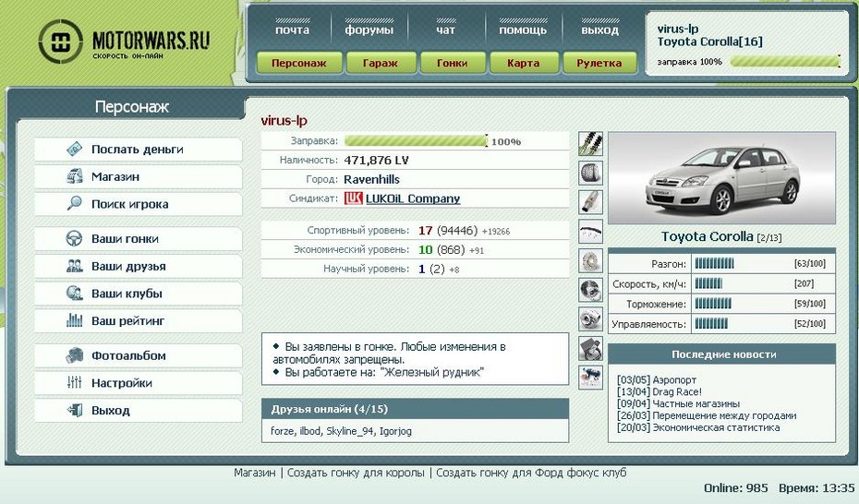Open форумы in the top menu
Viewport: 859px width, 504px height.
click(369, 30)
